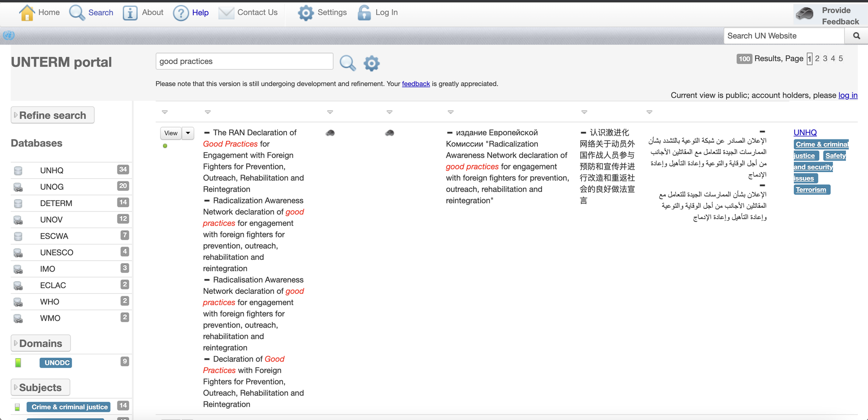Submit the UN Website search magnifier
The width and height of the screenshot is (868, 420).
(856, 36)
